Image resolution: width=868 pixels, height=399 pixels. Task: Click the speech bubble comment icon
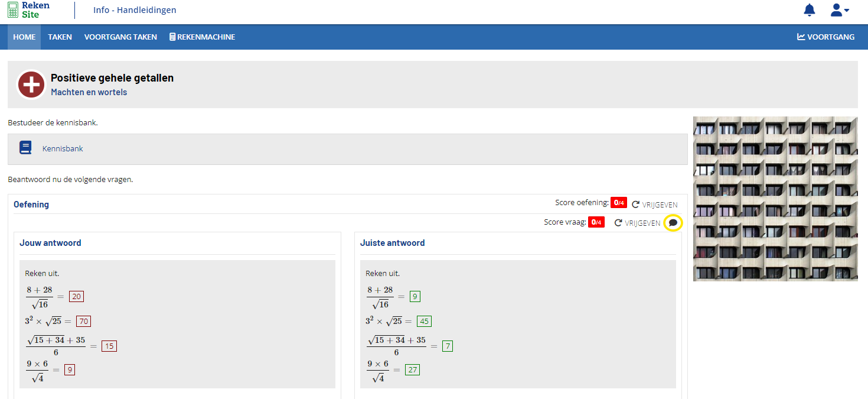point(673,223)
